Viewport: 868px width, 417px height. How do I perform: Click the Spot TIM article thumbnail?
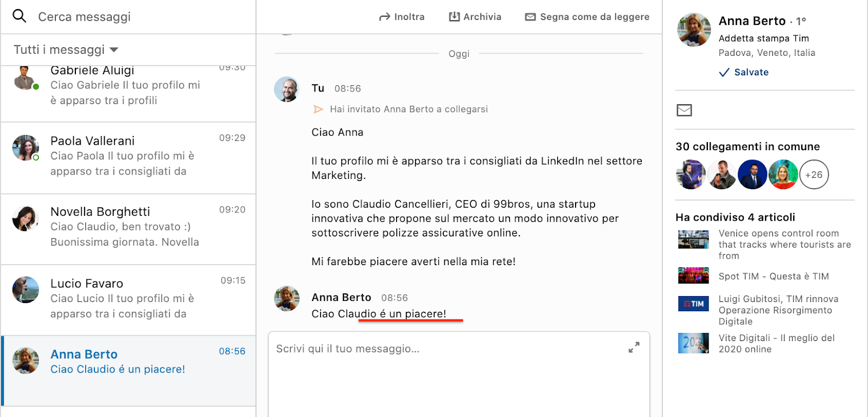[x=693, y=275]
